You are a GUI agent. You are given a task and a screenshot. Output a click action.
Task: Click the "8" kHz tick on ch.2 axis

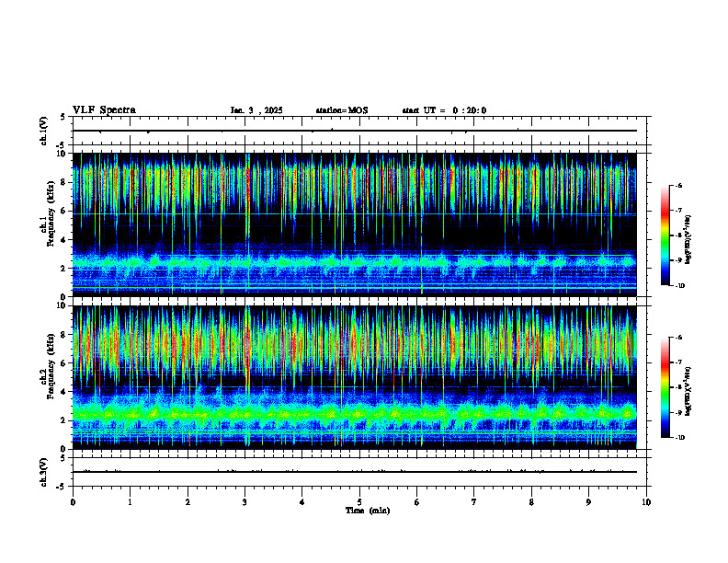pos(64,335)
